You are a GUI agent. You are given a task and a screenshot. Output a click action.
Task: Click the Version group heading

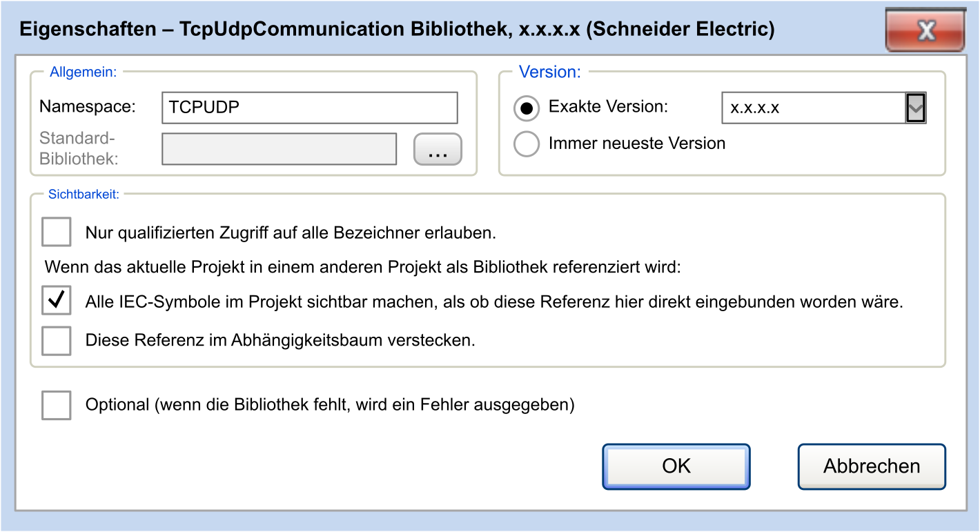549,72
